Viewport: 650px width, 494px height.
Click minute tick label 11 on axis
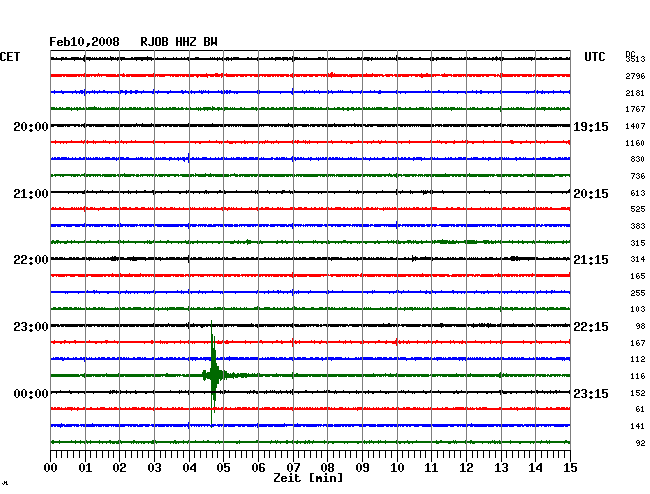pos(431,467)
